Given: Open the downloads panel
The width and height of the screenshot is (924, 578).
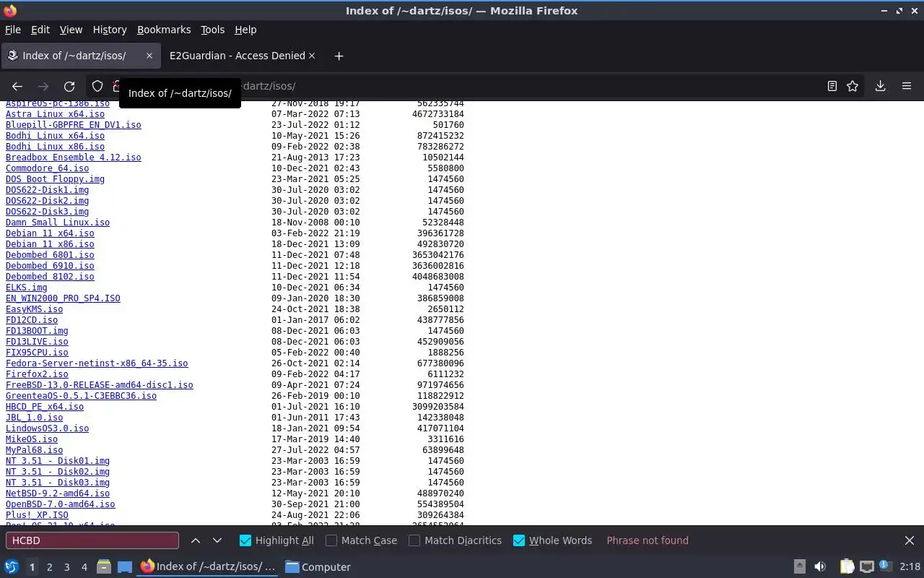Looking at the screenshot, I should point(881,86).
